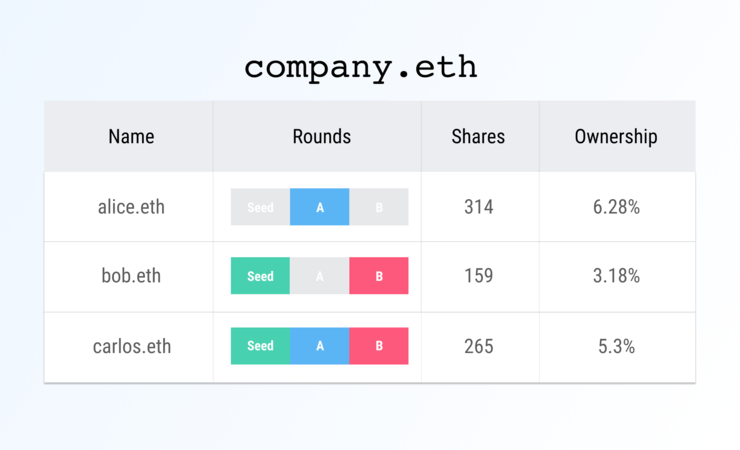Click alice.eth's 314 shares value
The image size is (740, 450).
pyautogui.click(x=479, y=207)
